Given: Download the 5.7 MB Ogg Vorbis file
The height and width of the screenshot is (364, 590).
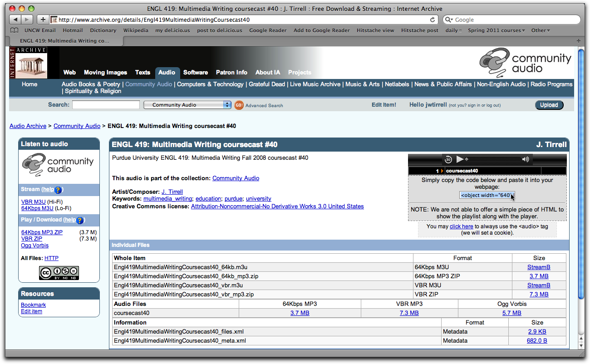Looking at the screenshot, I should (x=512, y=313).
